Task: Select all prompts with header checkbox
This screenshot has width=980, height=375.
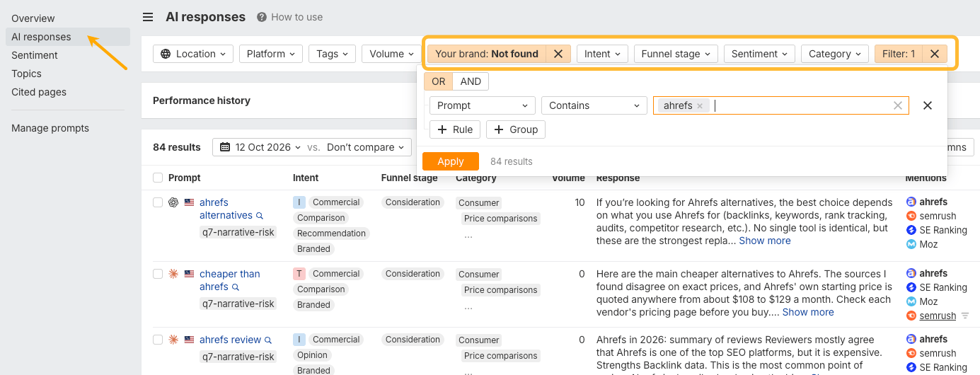Action: tap(158, 178)
